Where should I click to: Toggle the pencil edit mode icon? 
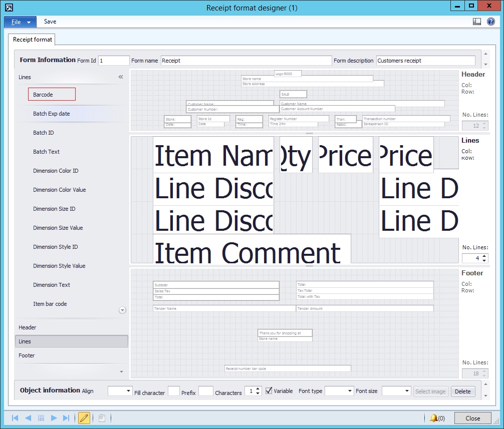[84, 418]
